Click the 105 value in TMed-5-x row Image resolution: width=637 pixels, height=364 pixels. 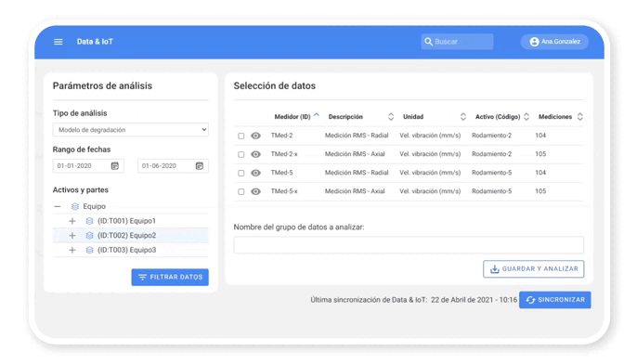(540, 191)
